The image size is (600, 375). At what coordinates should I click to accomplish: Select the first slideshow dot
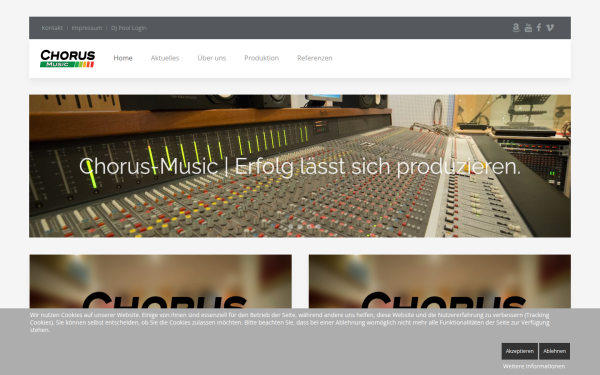click(x=291, y=227)
